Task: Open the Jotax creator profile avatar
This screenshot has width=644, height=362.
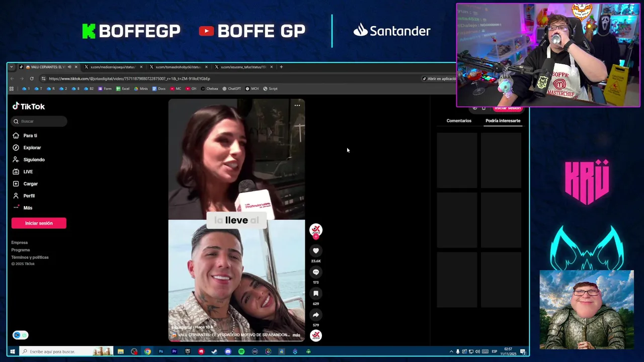Action: click(316, 230)
